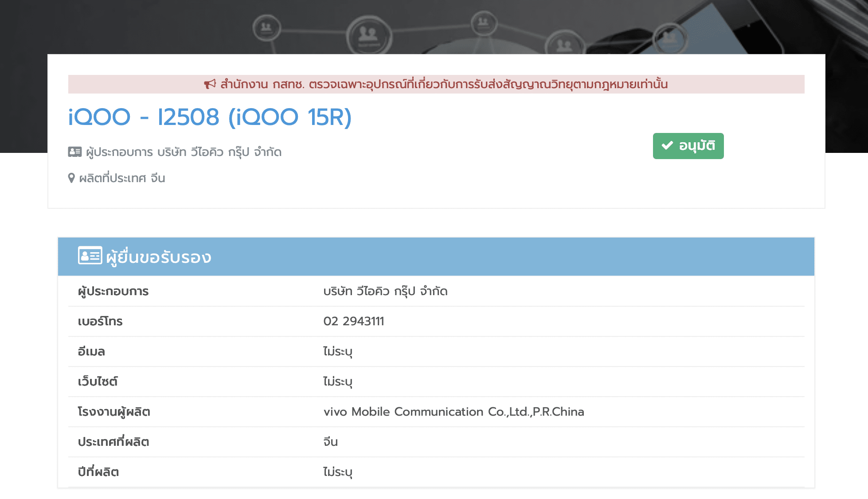Select the phone number 02 2943111
The width and height of the screenshot is (868, 499).
click(x=353, y=321)
